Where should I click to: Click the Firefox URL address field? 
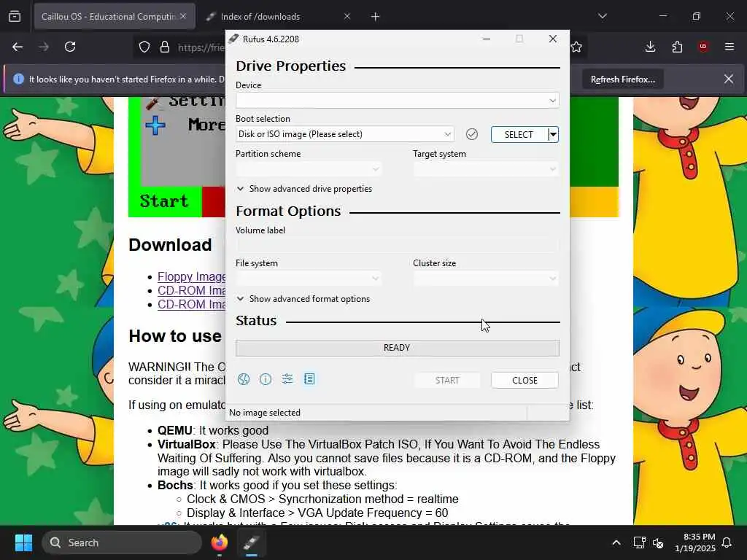tap(201, 47)
